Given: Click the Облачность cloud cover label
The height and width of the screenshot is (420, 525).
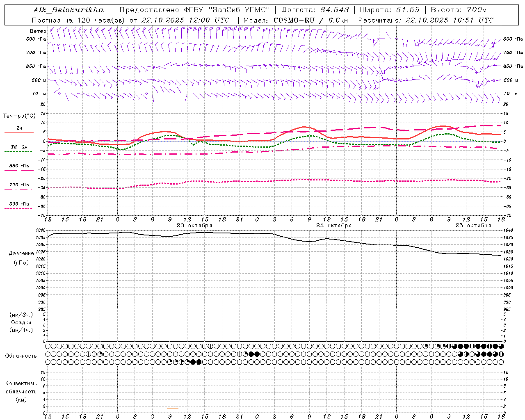Looking at the screenshot, I should point(21,356).
